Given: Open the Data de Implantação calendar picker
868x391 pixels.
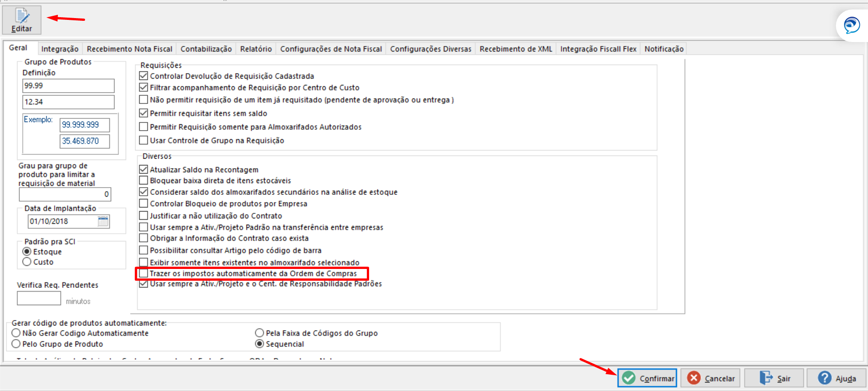Looking at the screenshot, I should (x=103, y=221).
